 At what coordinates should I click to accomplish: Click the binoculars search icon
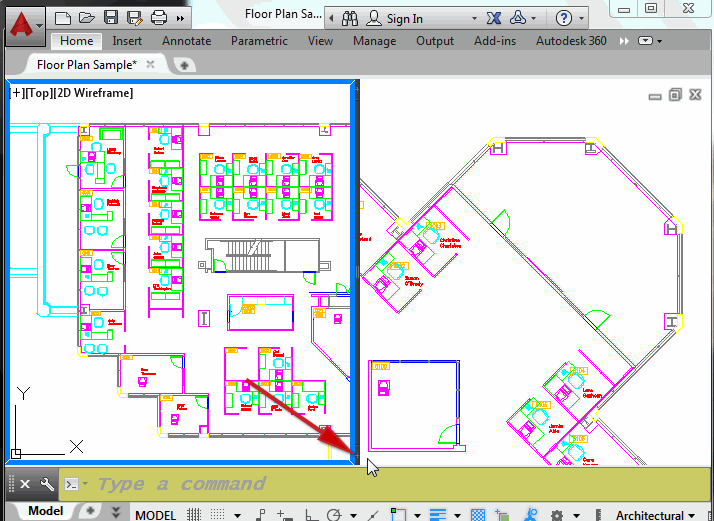click(x=349, y=18)
